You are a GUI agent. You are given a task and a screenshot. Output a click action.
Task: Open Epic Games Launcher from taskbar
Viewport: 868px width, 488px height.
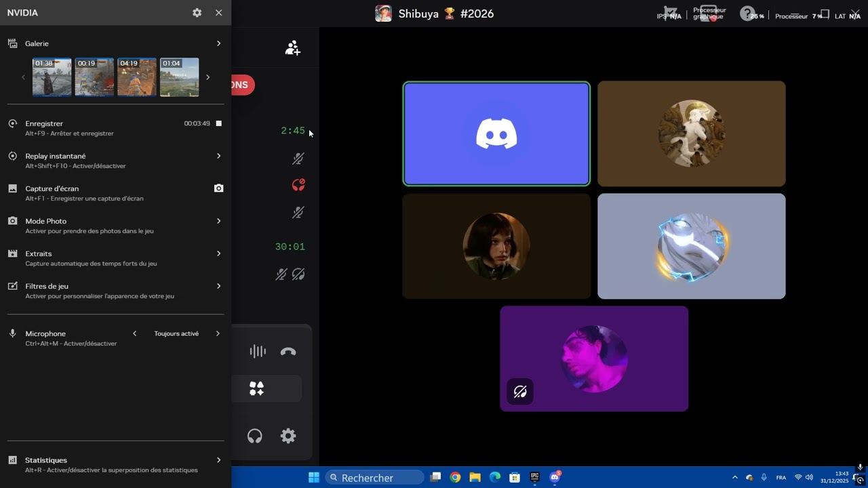pyautogui.click(x=534, y=477)
